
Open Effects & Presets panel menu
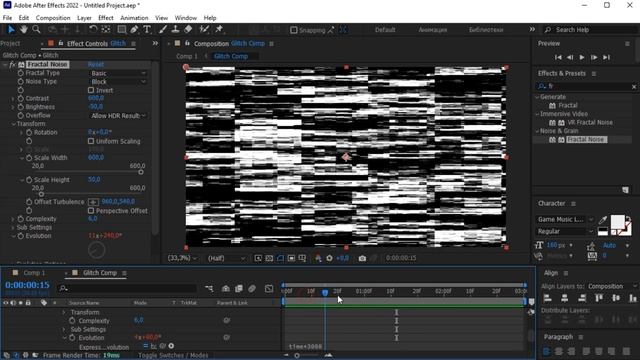coord(594,73)
